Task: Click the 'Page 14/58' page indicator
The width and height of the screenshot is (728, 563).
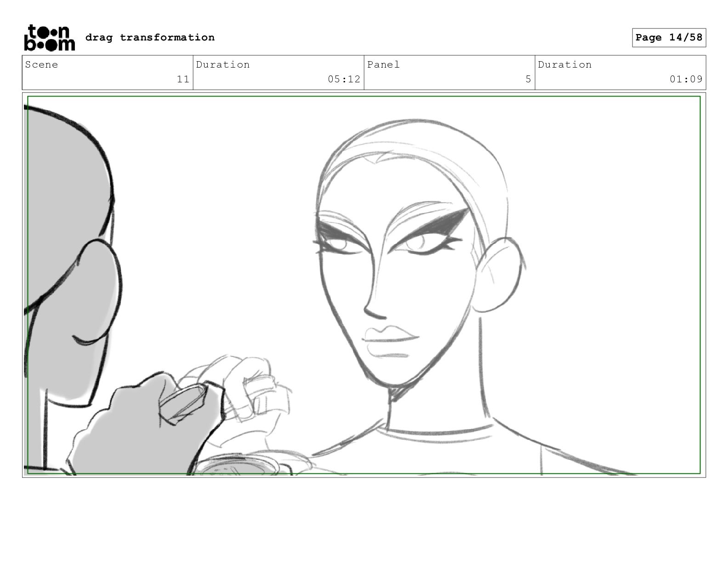Action: point(669,37)
